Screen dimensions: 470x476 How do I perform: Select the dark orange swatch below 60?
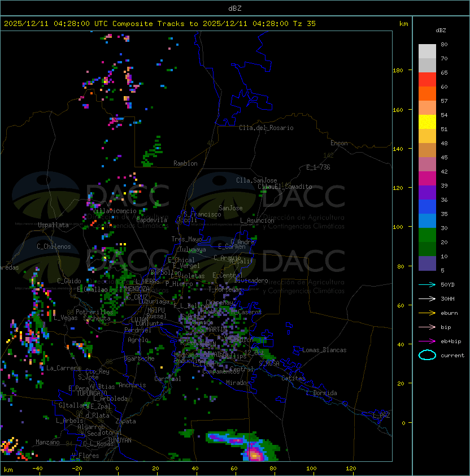click(x=427, y=93)
